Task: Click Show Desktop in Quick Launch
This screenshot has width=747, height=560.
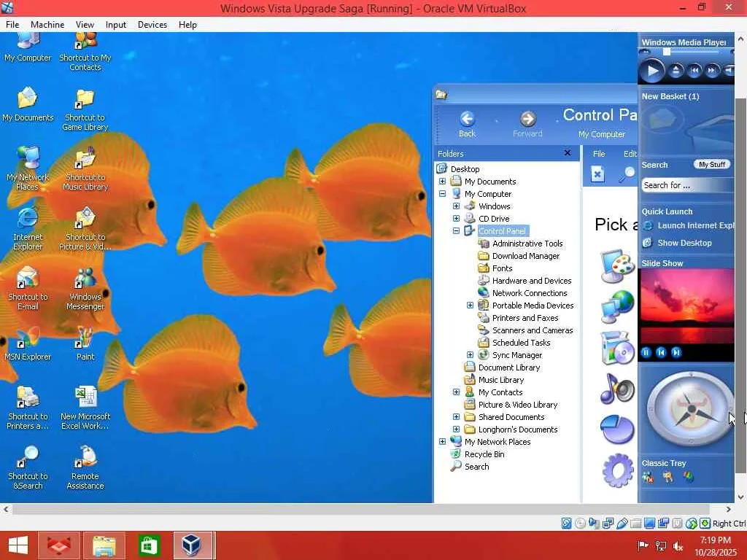Action: (677, 243)
